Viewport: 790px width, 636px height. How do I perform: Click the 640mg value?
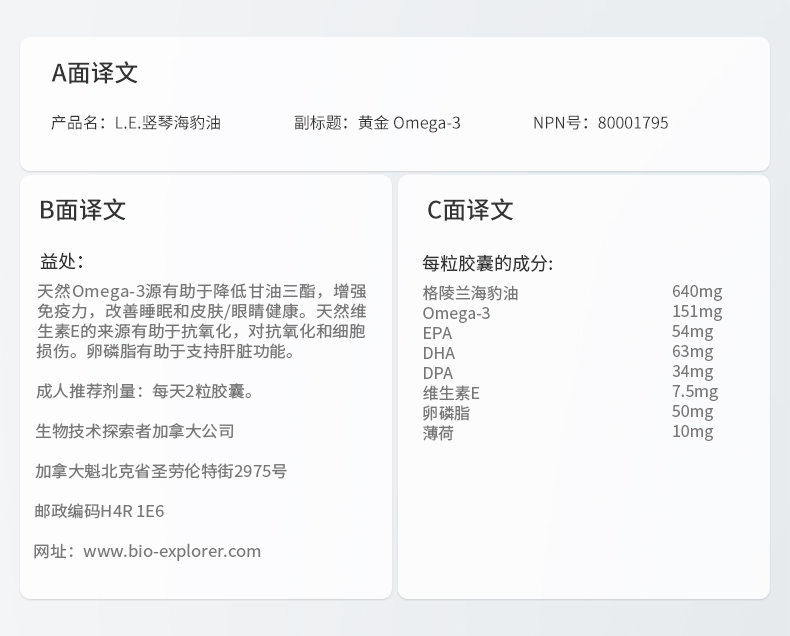pyautogui.click(x=697, y=291)
